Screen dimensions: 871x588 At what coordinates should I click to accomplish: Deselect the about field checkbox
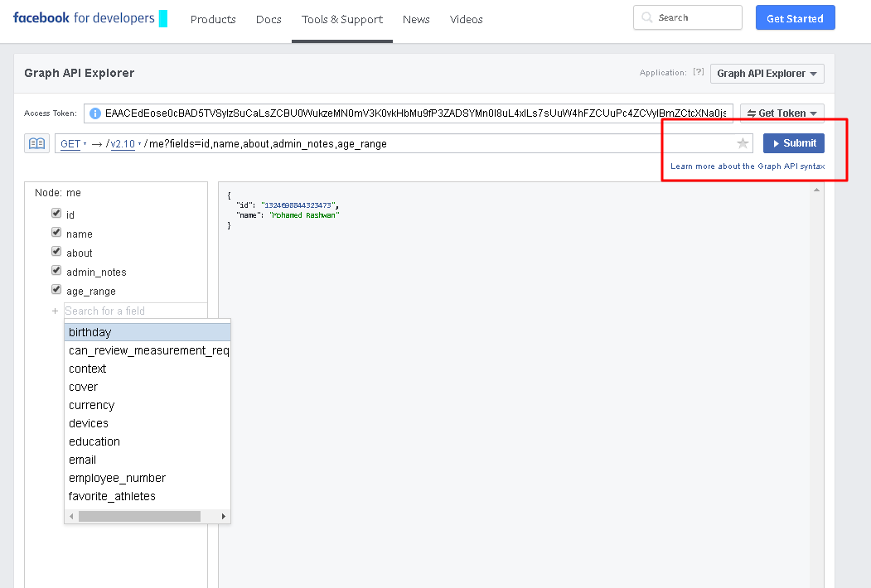(56, 252)
